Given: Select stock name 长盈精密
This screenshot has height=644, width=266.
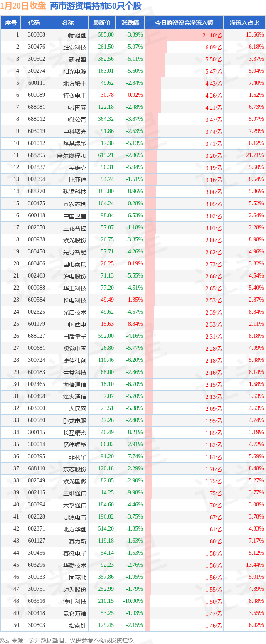Looking at the screenshot, I should (75, 433).
